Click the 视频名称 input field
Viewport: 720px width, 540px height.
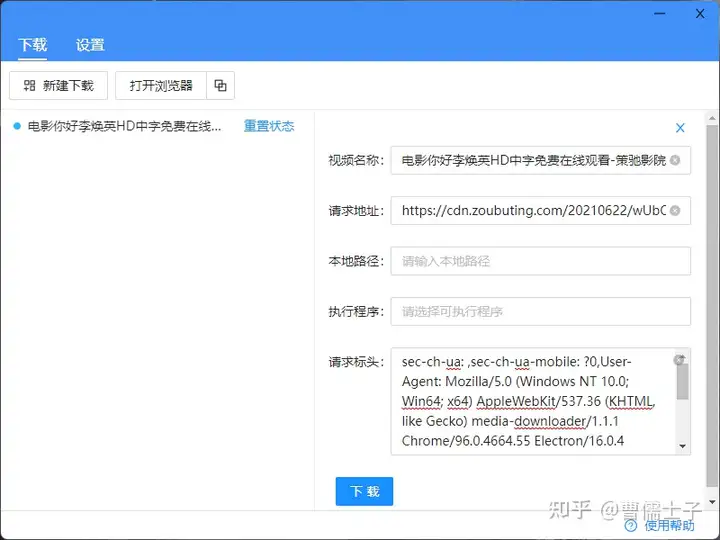[x=540, y=160]
